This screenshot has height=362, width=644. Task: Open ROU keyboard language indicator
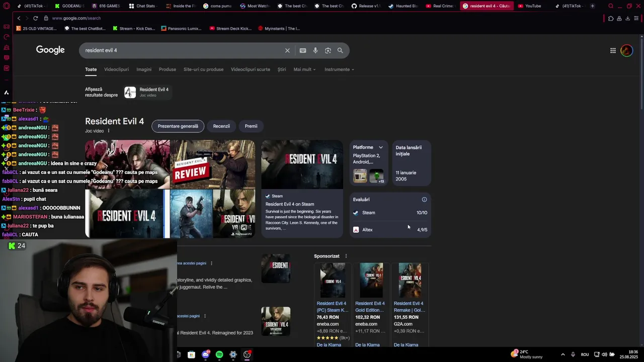pyautogui.click(x=585, y=354)
